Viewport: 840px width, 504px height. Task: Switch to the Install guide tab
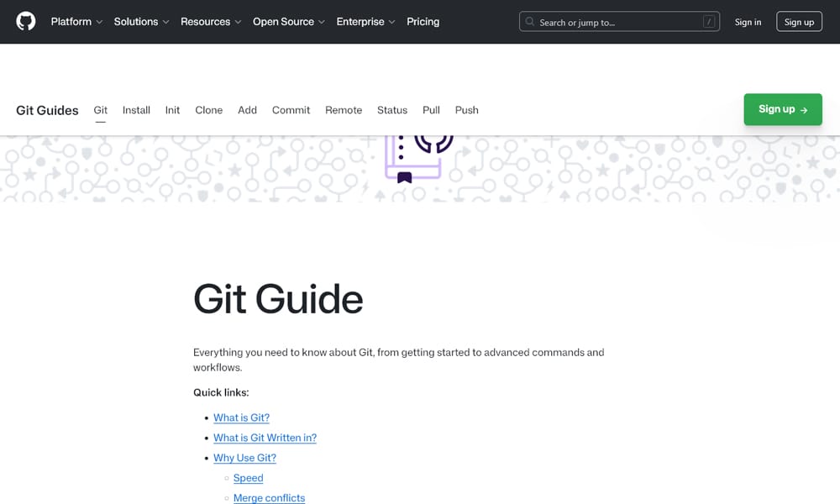pos(136,110)
